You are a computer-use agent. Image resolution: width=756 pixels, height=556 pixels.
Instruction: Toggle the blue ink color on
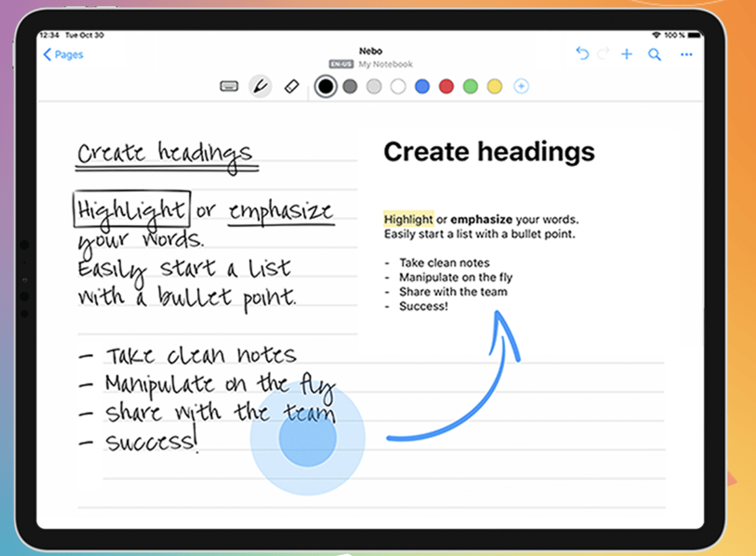tap(422, 86)
